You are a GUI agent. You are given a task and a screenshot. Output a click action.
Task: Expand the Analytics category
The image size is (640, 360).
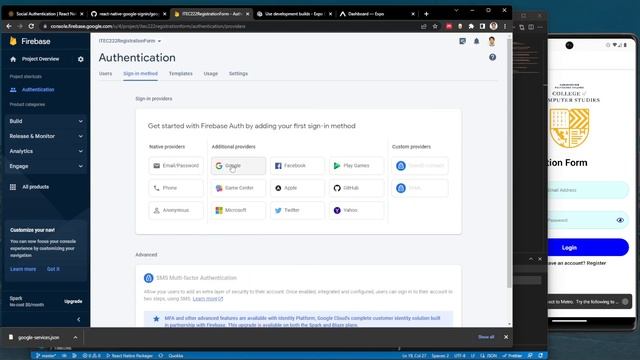tap(46, 151)
